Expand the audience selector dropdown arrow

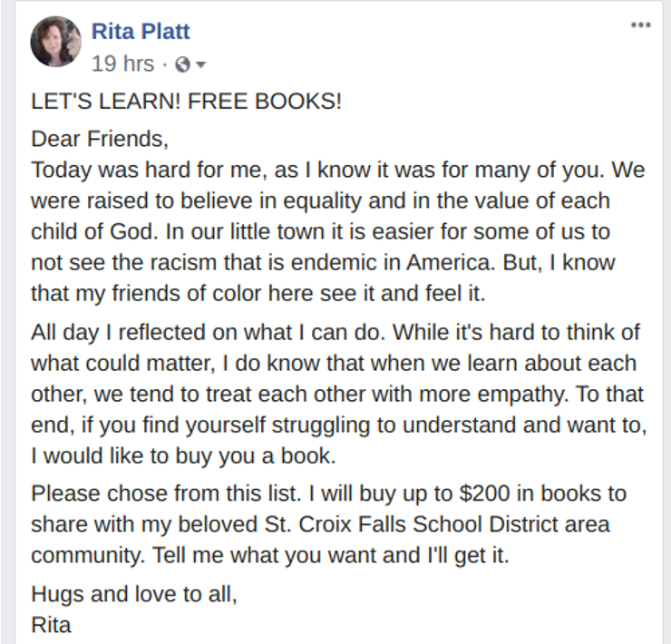pyautogui.click(x=200, y=64)
